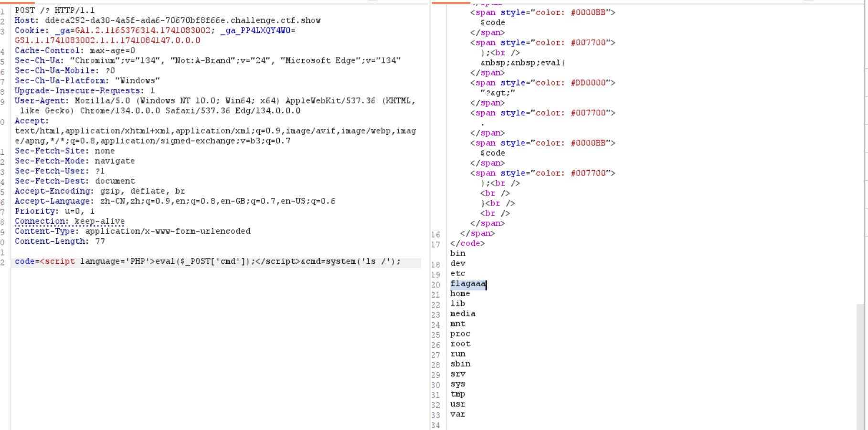Click the Sec-Fetch-Site: none header
This screenshot has width=868, height=430.
click(65, 150)
